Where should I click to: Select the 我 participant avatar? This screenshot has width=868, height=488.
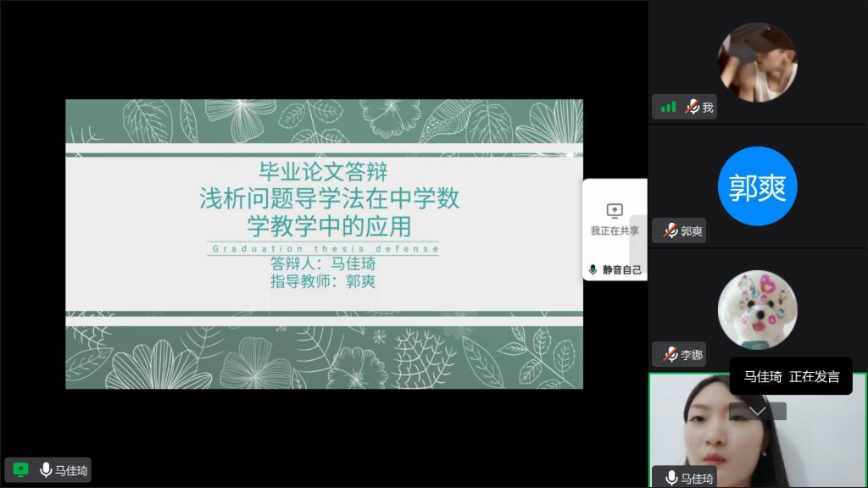tap(757, 62)
